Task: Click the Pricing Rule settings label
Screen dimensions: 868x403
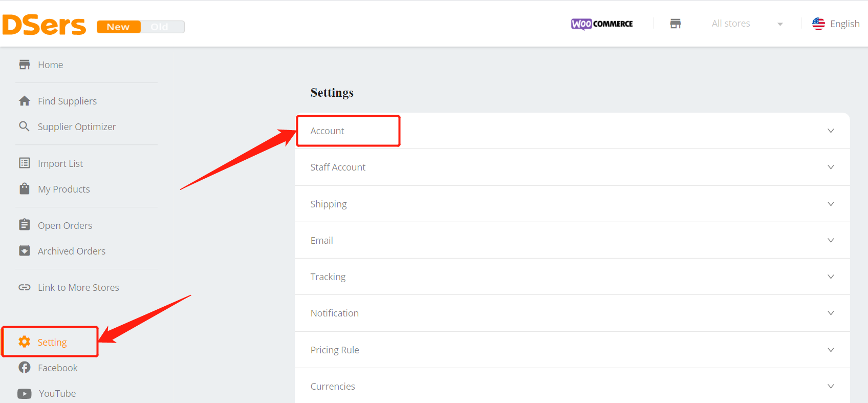Action: click(335, 350)
